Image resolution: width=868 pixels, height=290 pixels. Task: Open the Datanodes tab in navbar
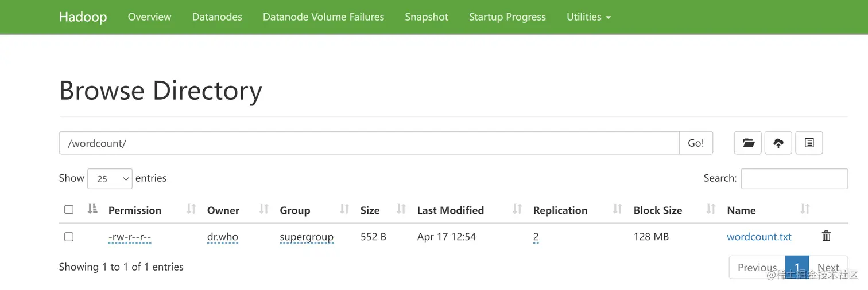click(217, 17)
